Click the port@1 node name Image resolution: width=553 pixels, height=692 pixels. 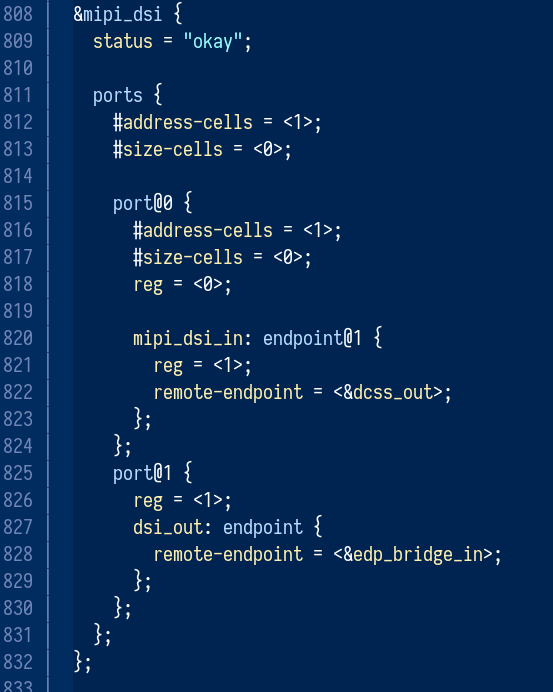tap(142, 474)
